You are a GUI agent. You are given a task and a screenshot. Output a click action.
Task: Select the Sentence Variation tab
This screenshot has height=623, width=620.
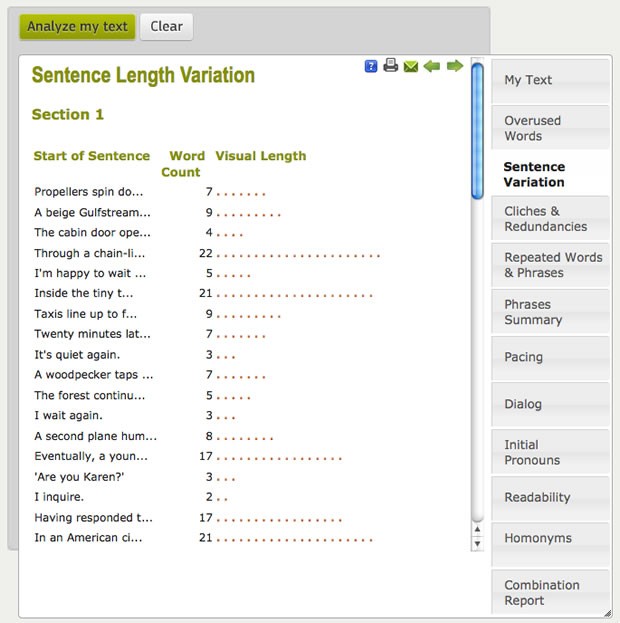coord(550,174)
